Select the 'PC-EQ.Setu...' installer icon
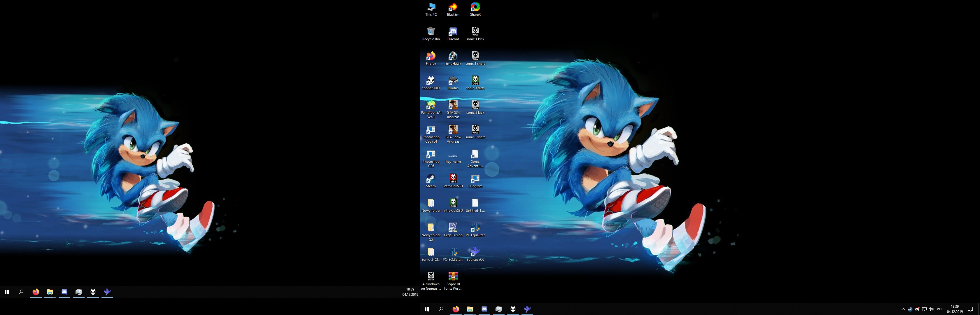 (453, 255)
